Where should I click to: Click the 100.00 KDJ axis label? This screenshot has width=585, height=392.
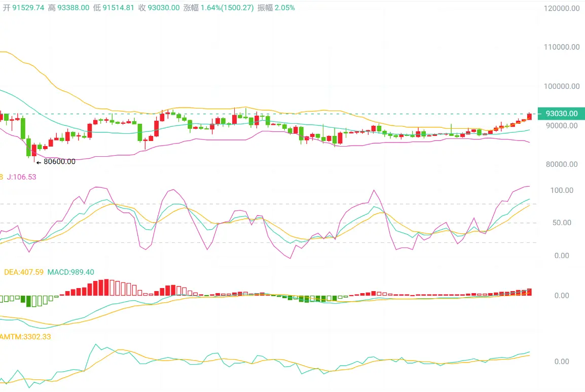pos(562,190)
